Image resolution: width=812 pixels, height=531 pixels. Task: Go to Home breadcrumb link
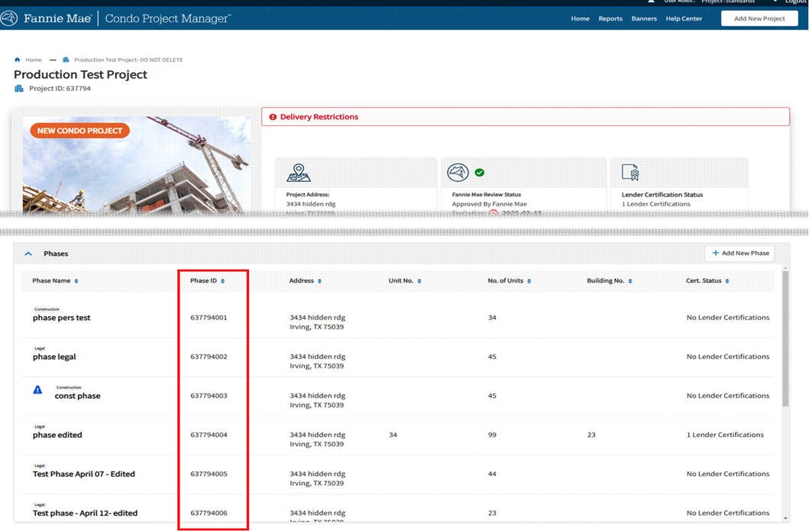pos(34,60)
